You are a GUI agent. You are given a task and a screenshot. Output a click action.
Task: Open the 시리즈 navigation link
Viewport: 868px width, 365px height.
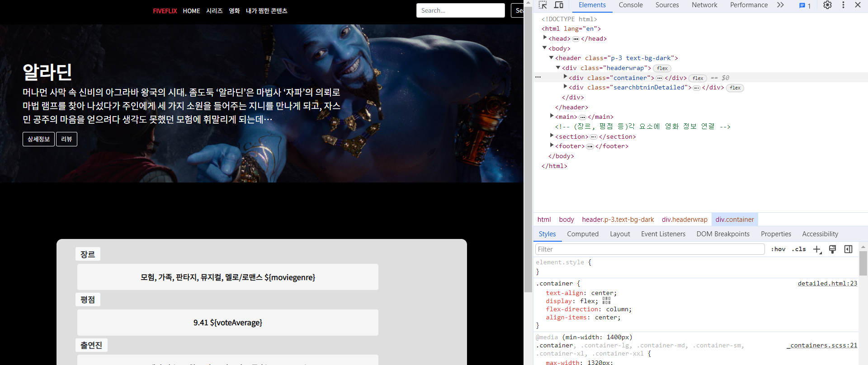tap(214, 11)
